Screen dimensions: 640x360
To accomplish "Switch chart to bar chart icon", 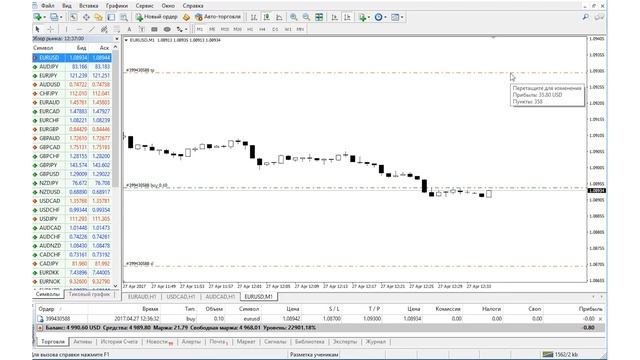I will tap(254, 17).
